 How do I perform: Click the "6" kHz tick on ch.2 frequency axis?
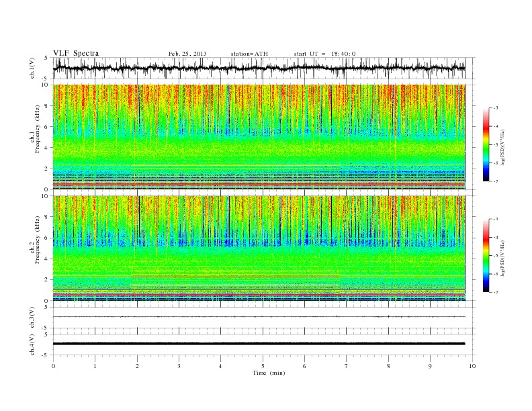click(x=47, y=238)
